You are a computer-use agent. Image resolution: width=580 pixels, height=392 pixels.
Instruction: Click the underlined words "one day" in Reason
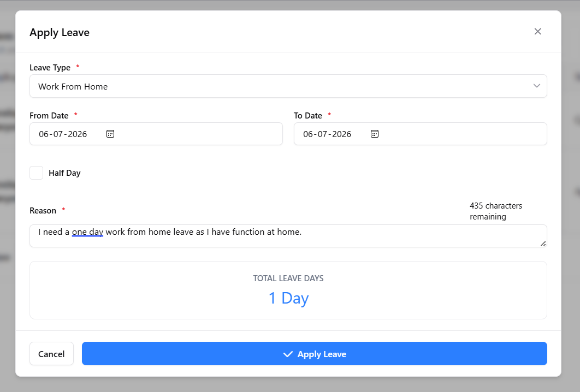pos(87,232)
